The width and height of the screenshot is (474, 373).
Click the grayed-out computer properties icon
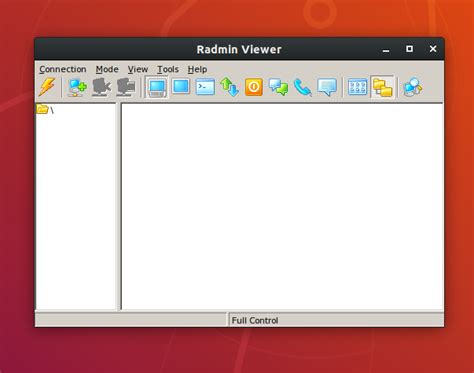tap(126, 87)
